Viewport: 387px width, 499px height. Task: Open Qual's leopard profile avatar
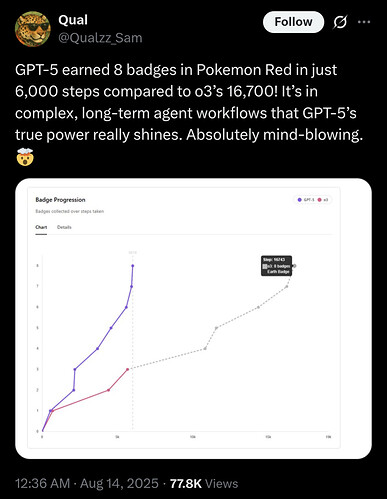coord(33,29)
